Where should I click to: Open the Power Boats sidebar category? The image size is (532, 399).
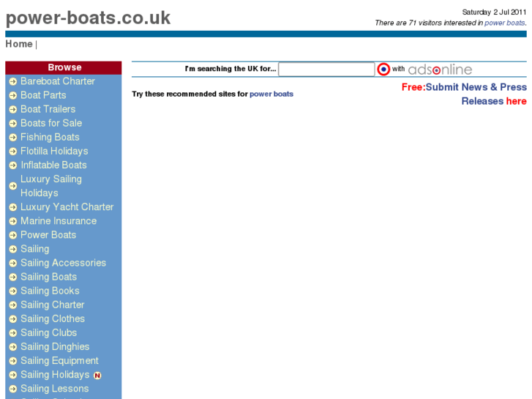point(48,235)
